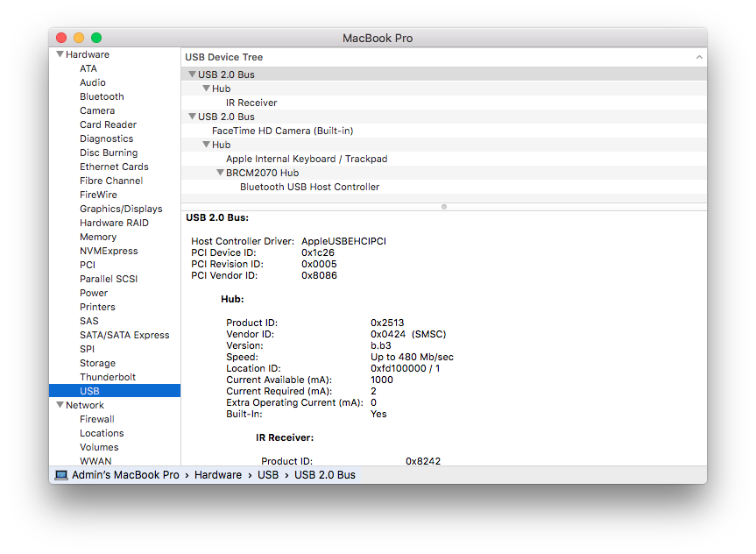756x554 pixels.
Task: Select Printers in the sidebar
Action: 97,307
